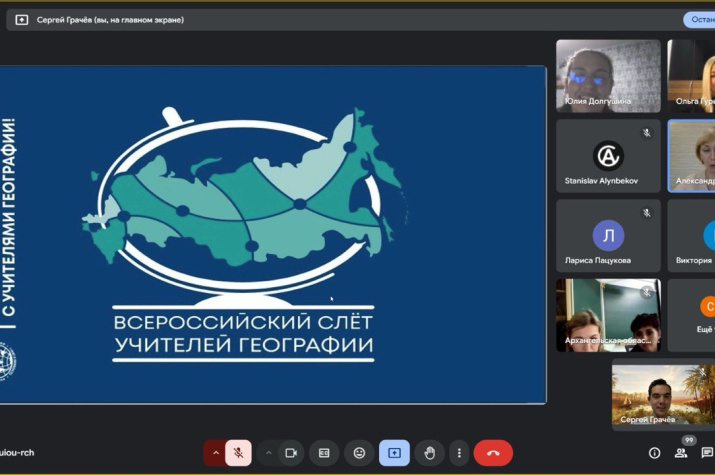Show the participants list with 99 badge

(681, 451)
